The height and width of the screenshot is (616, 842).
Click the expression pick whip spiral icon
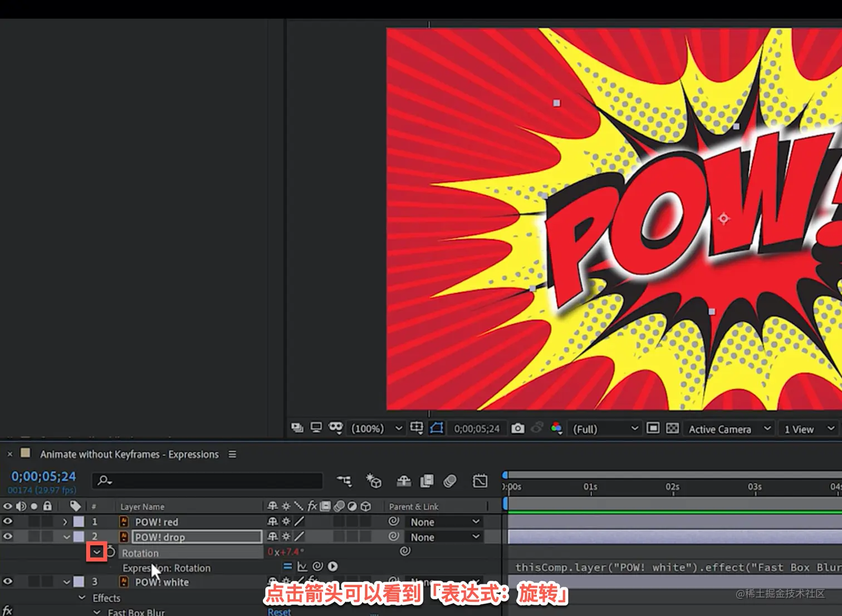(317, 566)
